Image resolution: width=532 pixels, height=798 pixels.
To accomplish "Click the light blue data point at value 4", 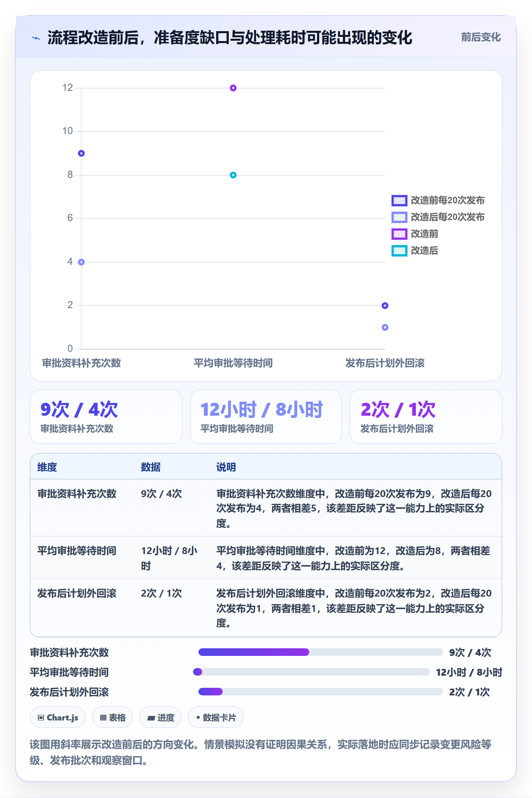I will click(81, 262).
